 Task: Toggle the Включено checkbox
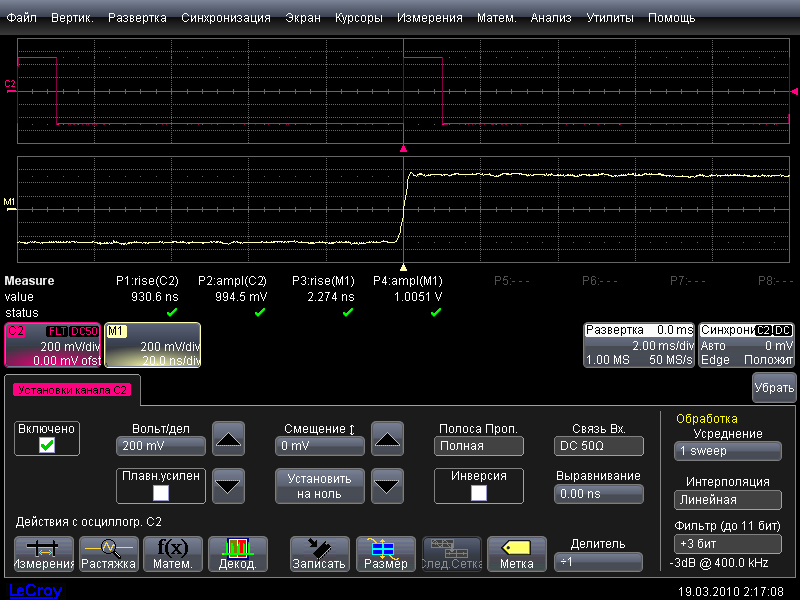click(46, 446)
